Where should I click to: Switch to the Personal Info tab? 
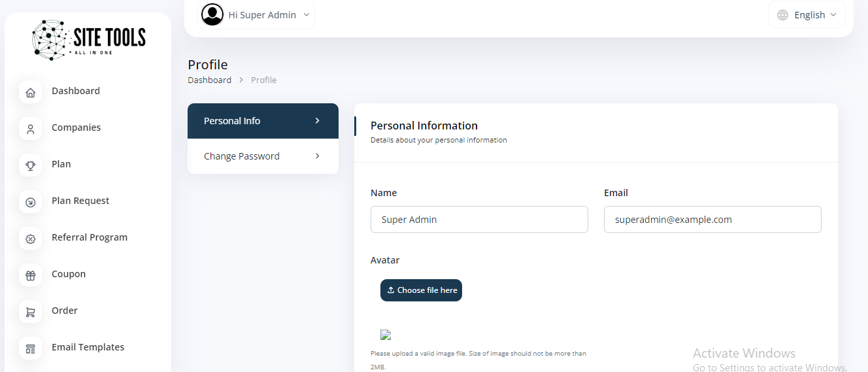(x=263, y=121)
